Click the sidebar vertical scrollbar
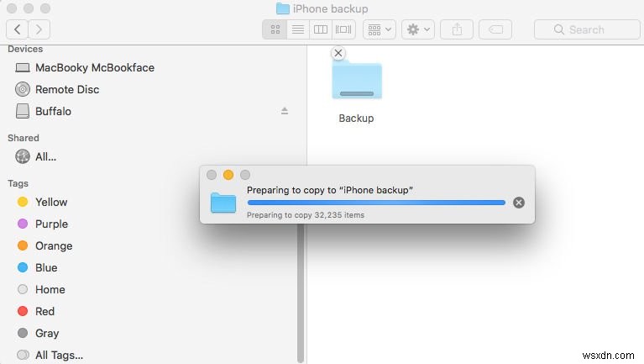The width and height of the screenshot is (644, 364). [x=301, y=292]
